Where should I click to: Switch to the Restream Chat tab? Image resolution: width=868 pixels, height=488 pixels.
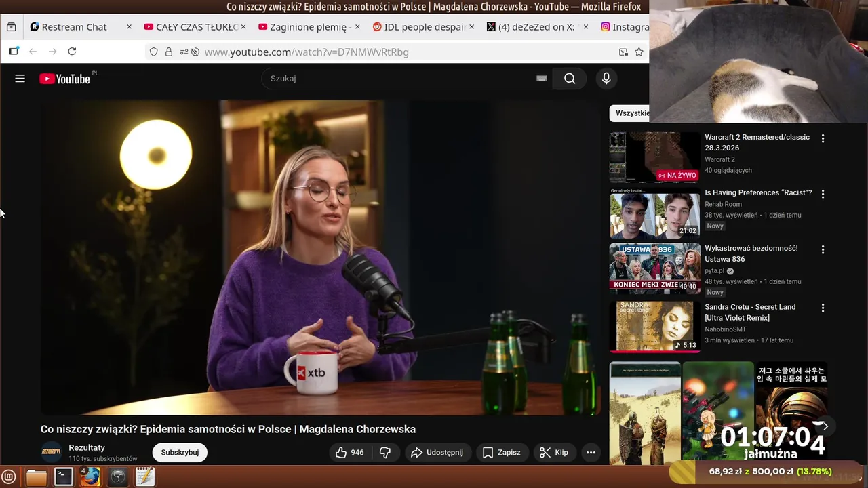74,27
